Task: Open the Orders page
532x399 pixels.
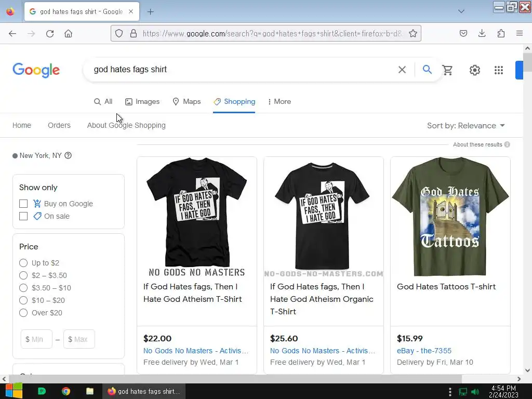Action: [x=59, y=125]
